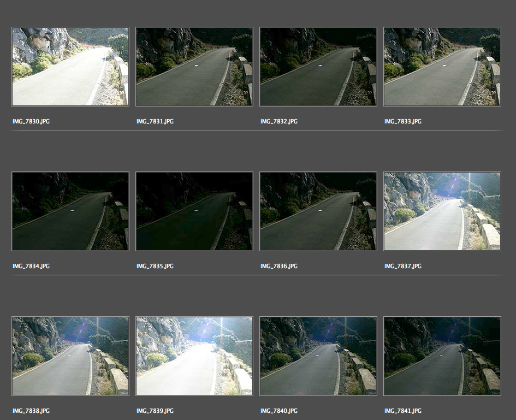Click the IMG_7839.JPG filename text
The width and height of the screenshot is (516, 420).
(155, 411)
